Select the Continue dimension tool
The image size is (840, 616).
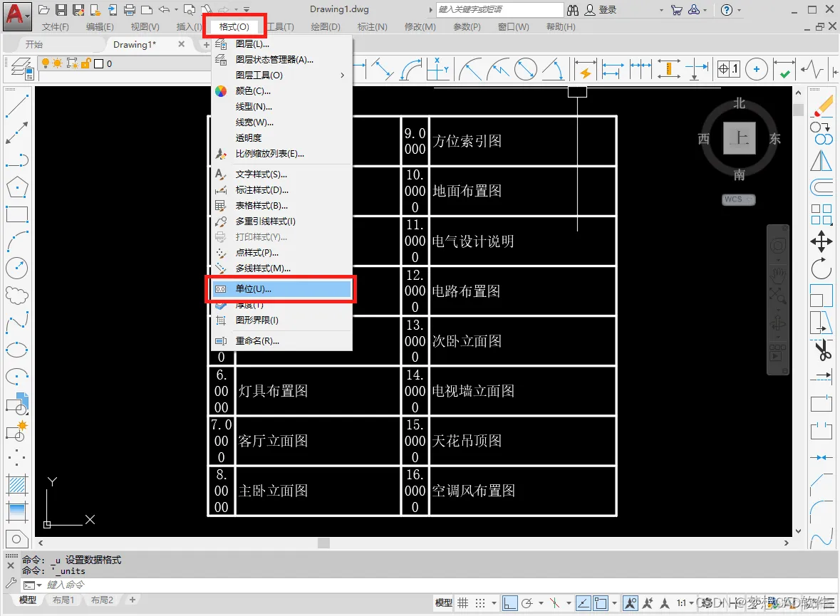click(x=641, y=69)
